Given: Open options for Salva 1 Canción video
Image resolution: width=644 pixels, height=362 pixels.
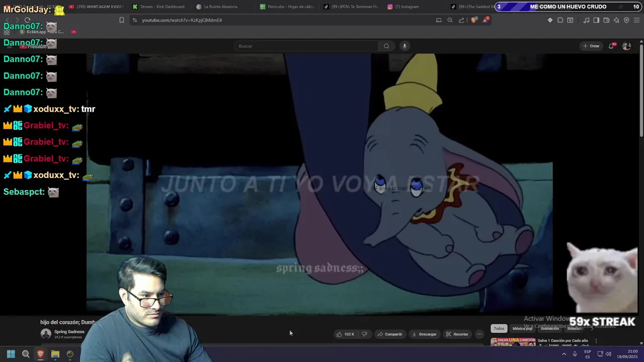Looking at the screenshot, I should point(596,341).
